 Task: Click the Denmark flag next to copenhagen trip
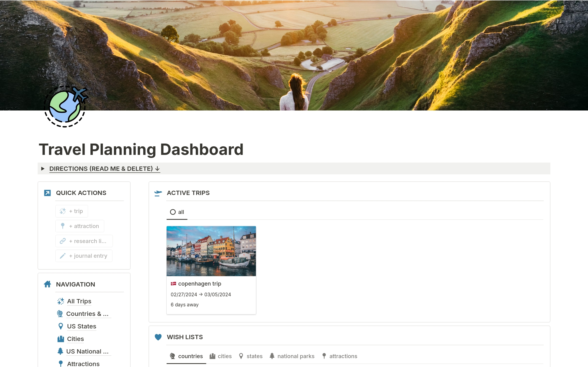(x=173, y=283)
